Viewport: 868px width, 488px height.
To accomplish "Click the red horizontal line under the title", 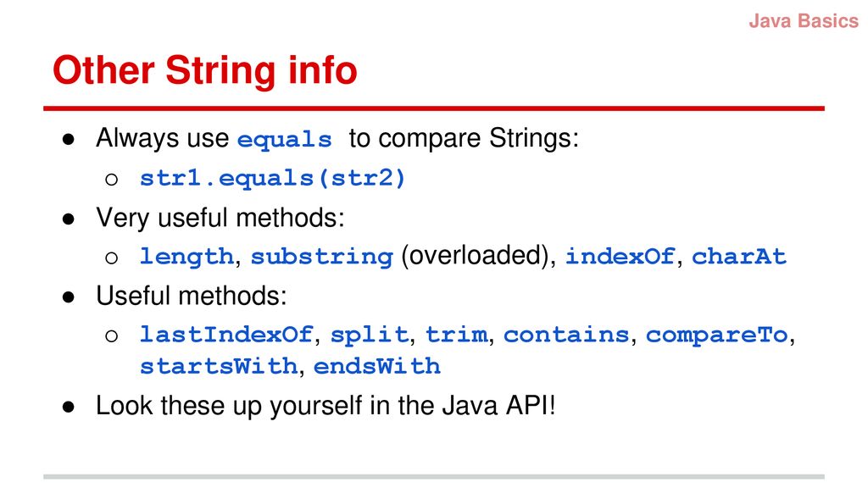I will pyautogui.click(x=434, y=108).
